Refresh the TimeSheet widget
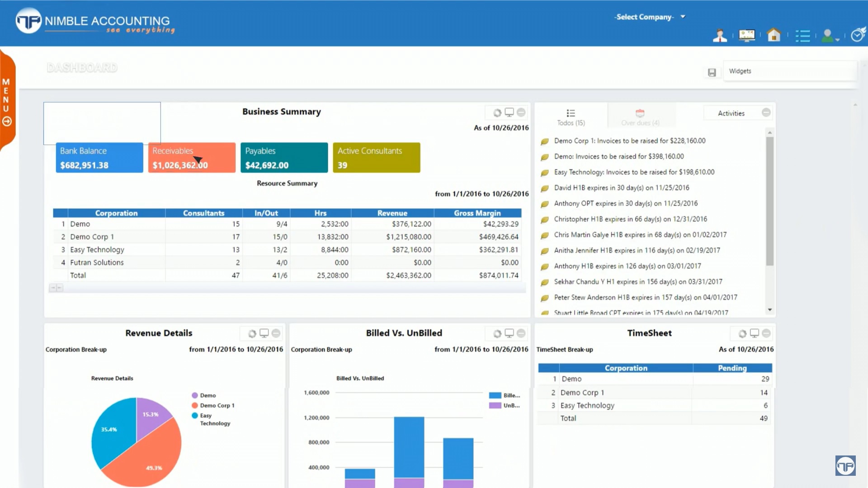 click(x=742, y=333)
